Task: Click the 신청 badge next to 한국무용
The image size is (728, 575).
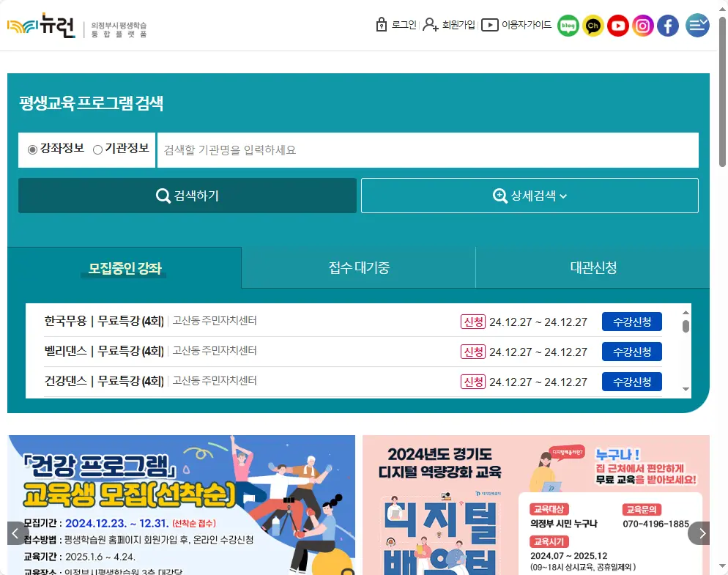Action: [x=472, y=321]
